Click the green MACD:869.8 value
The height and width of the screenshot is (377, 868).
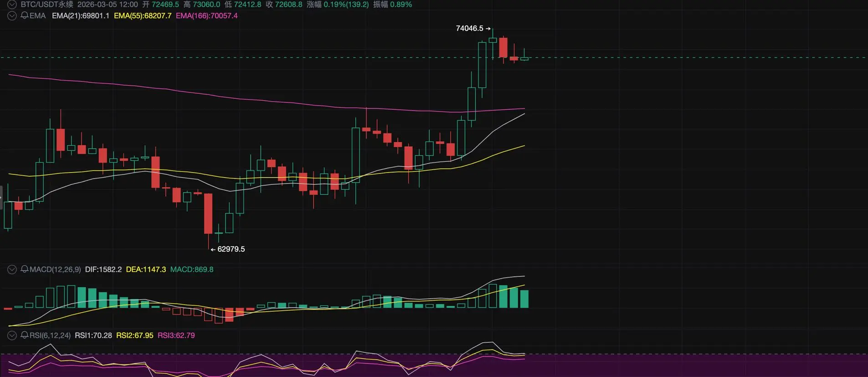[192, 270]
